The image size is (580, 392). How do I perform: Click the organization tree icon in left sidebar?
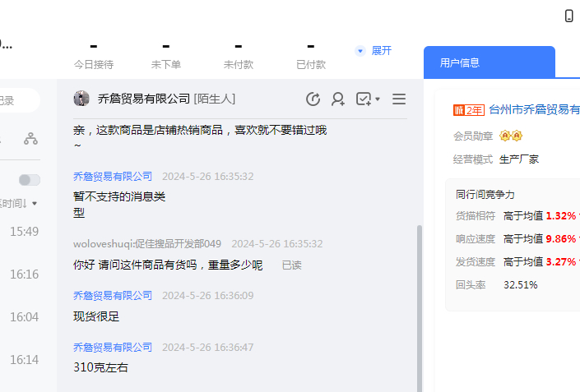pyautogui.click(x=30, y=138)
